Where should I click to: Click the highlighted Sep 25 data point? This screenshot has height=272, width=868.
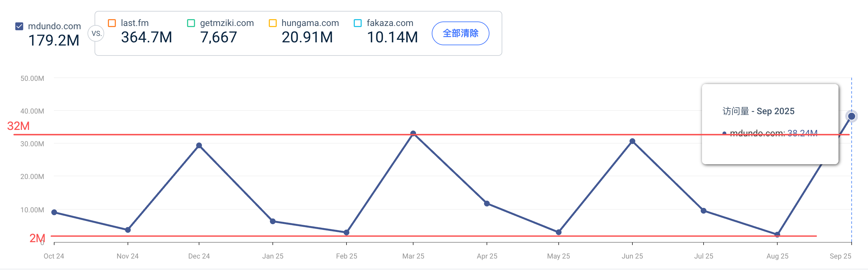coord(851,116)
